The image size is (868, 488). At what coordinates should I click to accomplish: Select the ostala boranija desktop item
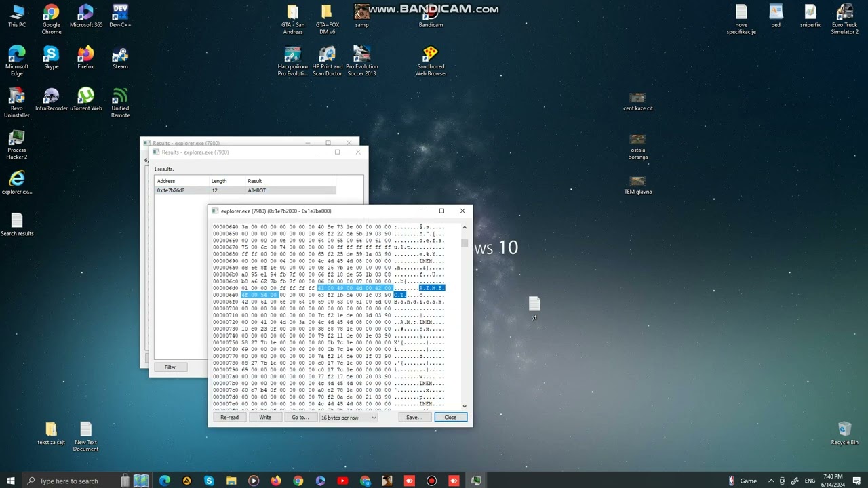(x=638, y=146)
